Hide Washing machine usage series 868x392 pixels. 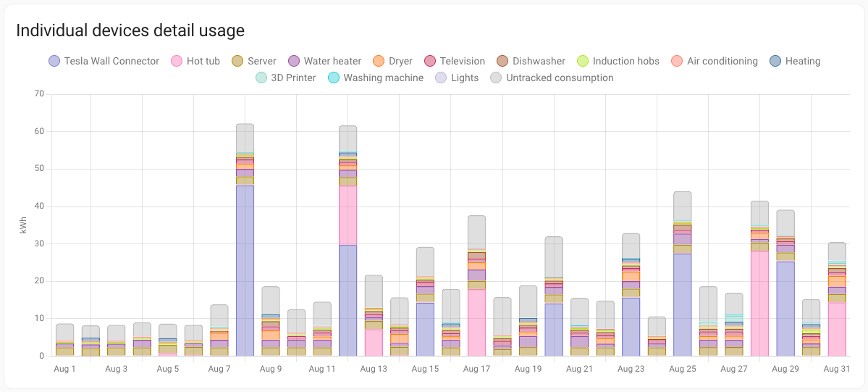[x=375, y=78]
